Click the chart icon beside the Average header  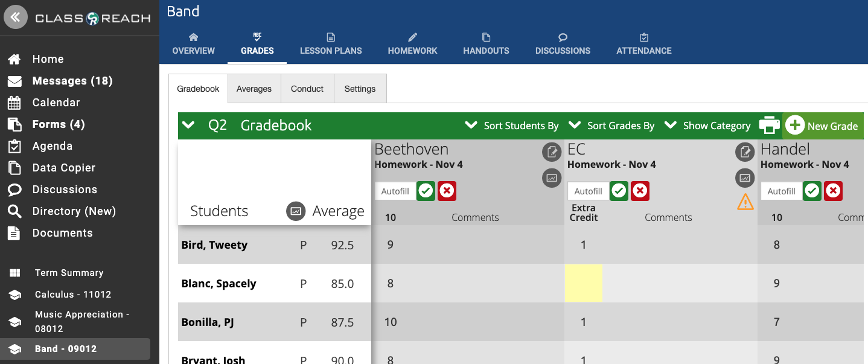(x=295, y=211)
